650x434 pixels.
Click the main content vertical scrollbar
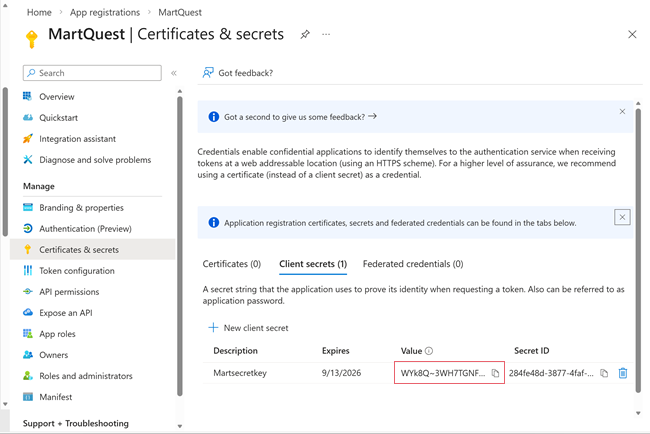click(638, 249)
